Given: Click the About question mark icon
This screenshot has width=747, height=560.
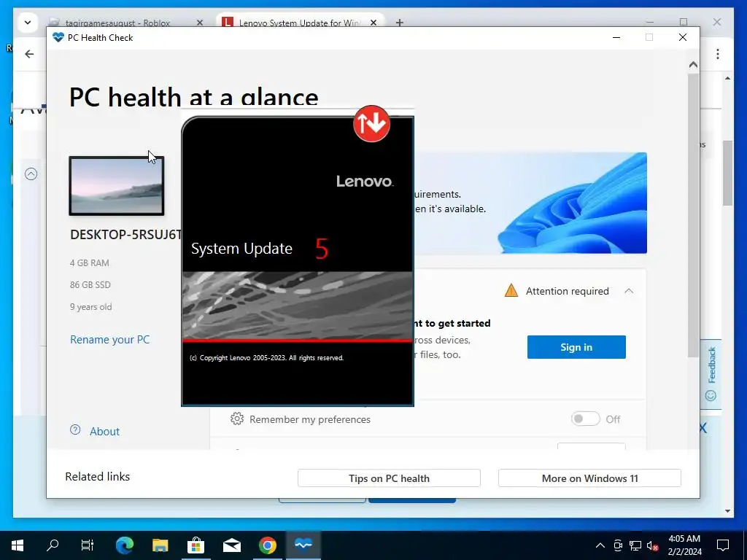Looking at the screenshot, I should coord(75,430).
